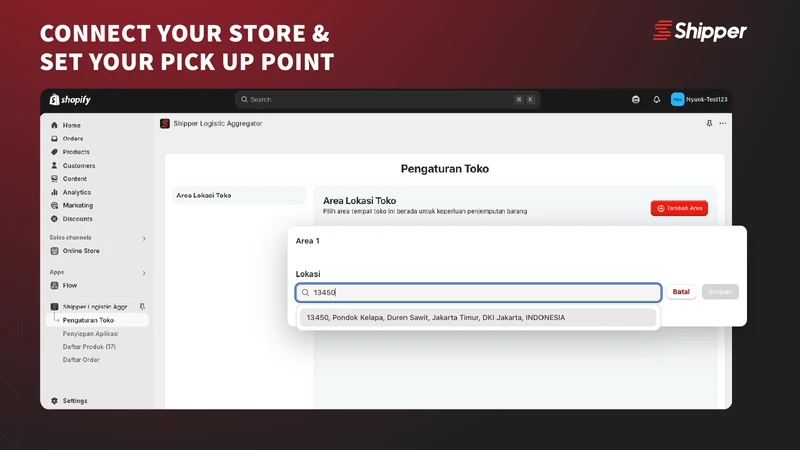
Task: Click Shipper Logistic Aggregator app header icon
Action: click(x=165, y=123)
